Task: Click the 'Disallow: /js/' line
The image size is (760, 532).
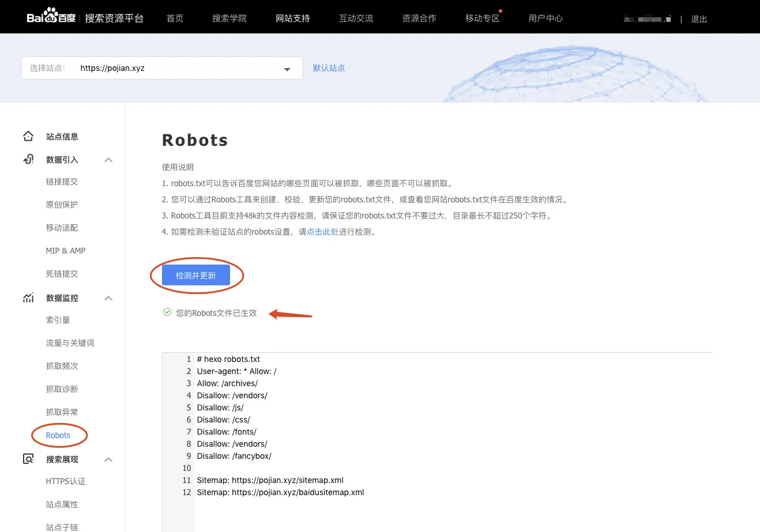Action: pos(220,408)
